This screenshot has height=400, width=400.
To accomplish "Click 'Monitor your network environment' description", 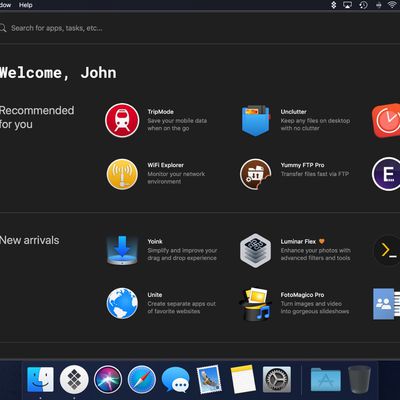I will 176,178.
